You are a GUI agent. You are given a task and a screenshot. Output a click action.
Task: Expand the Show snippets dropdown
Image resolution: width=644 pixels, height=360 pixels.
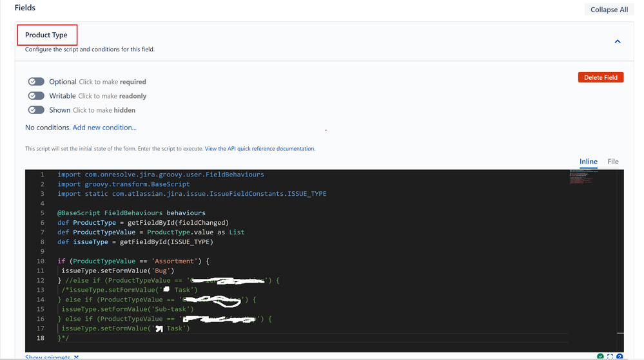52,357
